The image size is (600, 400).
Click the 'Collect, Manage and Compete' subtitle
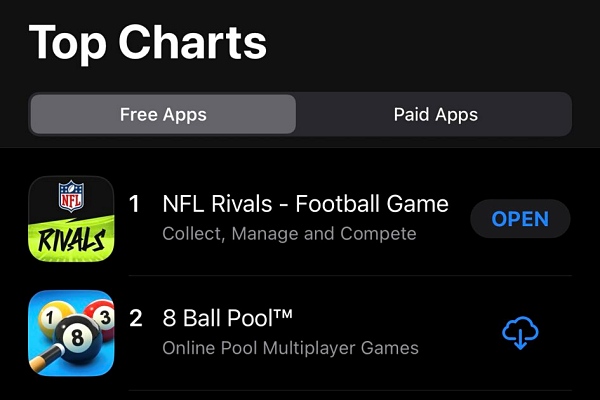point(289,234)
